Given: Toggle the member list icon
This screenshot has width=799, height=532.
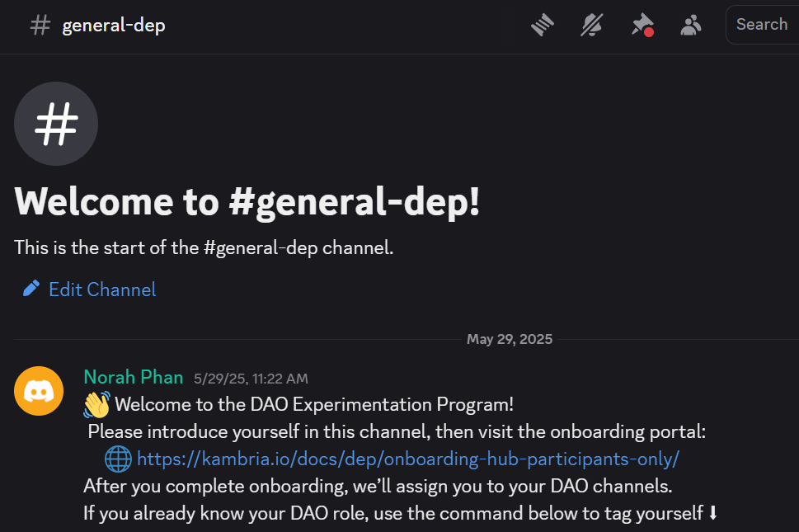Looking at the screenshot, I should click(x=690, y=26).
